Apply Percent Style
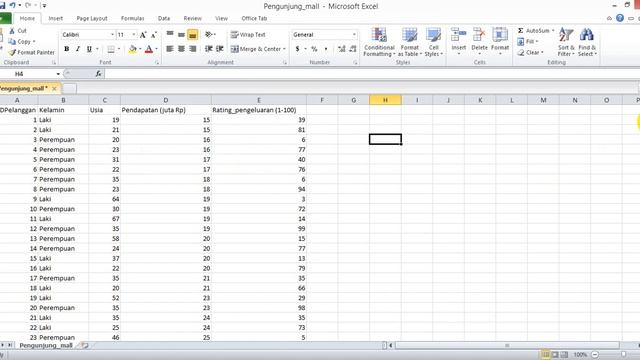 tap(314, 49)
